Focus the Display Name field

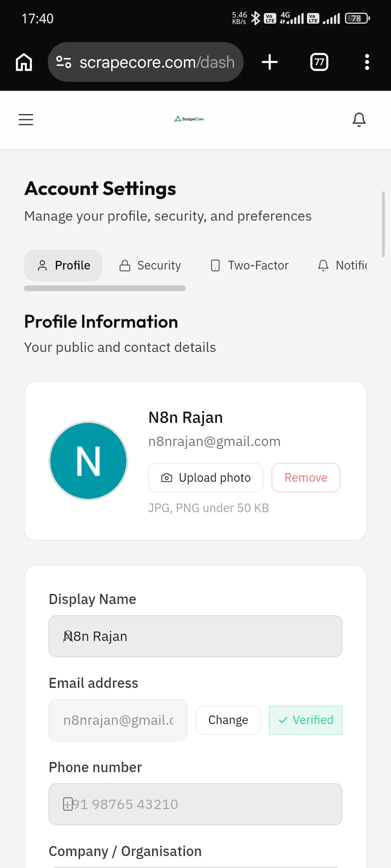pos(195,636)
